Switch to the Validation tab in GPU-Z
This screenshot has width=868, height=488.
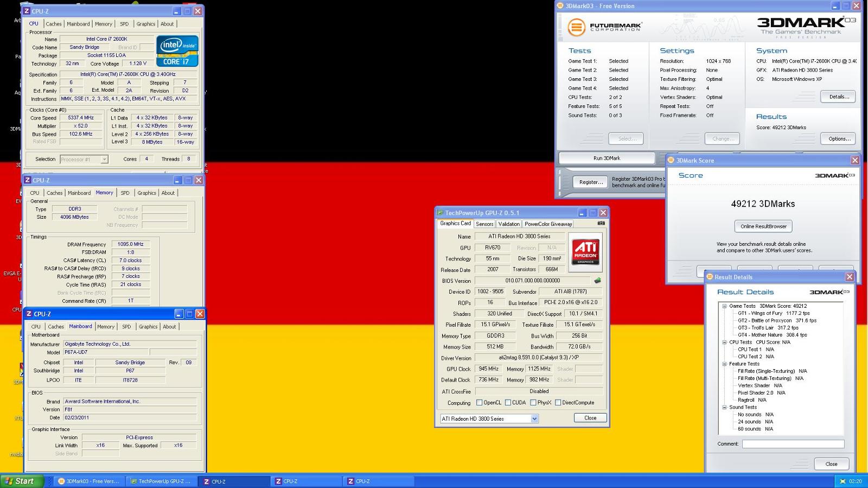[509, 224]
